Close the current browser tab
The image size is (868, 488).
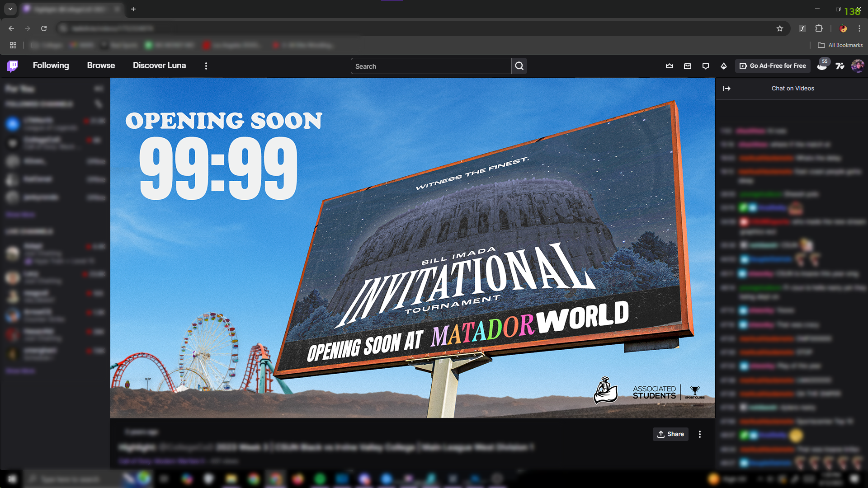[x=117, y=9]
